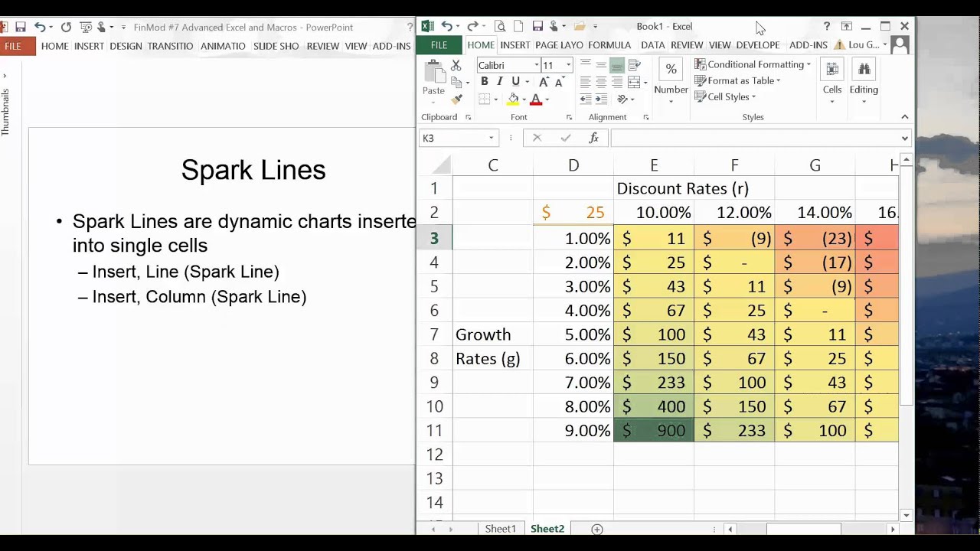This screenshot has width=980, height=551.
Task: Open PowerPoint's DESIGN ribbon tab
Action: [x=126, y=46]
